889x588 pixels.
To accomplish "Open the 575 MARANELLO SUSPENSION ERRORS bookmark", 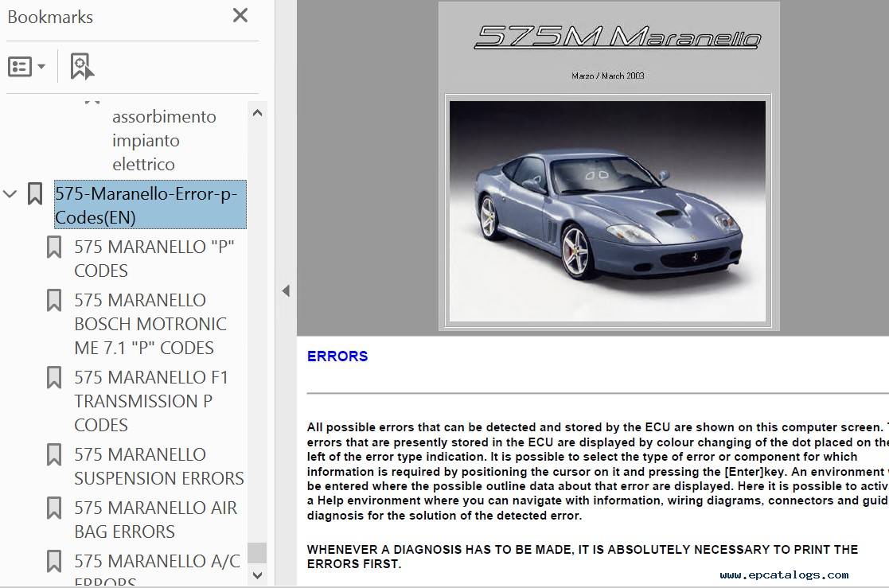I will tap(158, 466).
